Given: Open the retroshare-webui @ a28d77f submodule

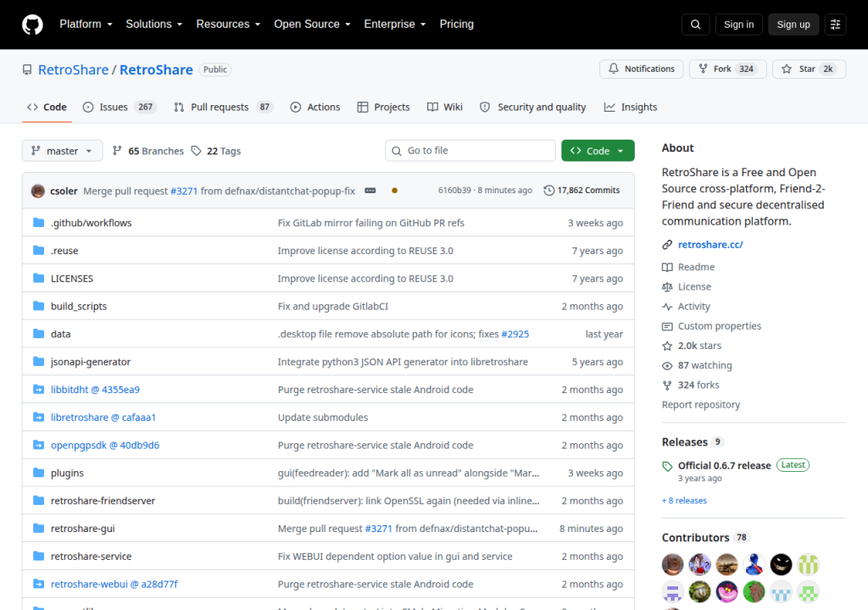Looking at the screenshot, I should (114, 584).
